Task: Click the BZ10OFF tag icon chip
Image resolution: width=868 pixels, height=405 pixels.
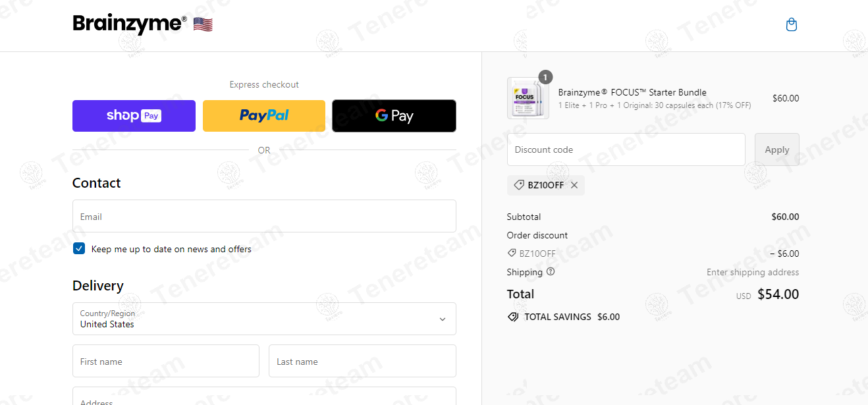Action: pyautogui.click(x=519, y=185)
